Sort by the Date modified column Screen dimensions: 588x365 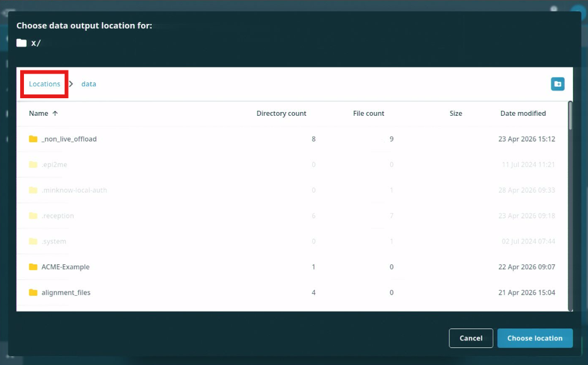pyautogui.click(x=523, y=113)
